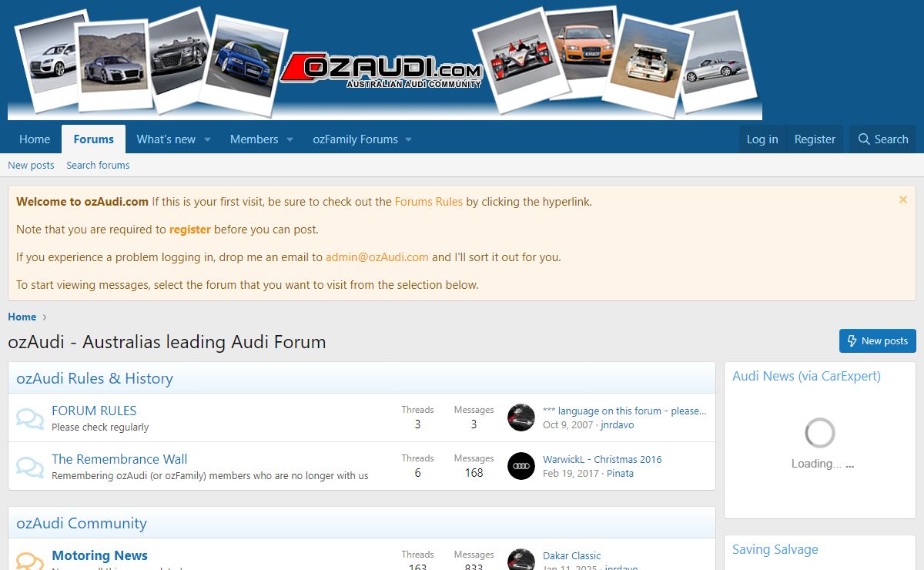924x570 pixels.
Task: Open the Dakar Classic thread
Action: point(572,555)
